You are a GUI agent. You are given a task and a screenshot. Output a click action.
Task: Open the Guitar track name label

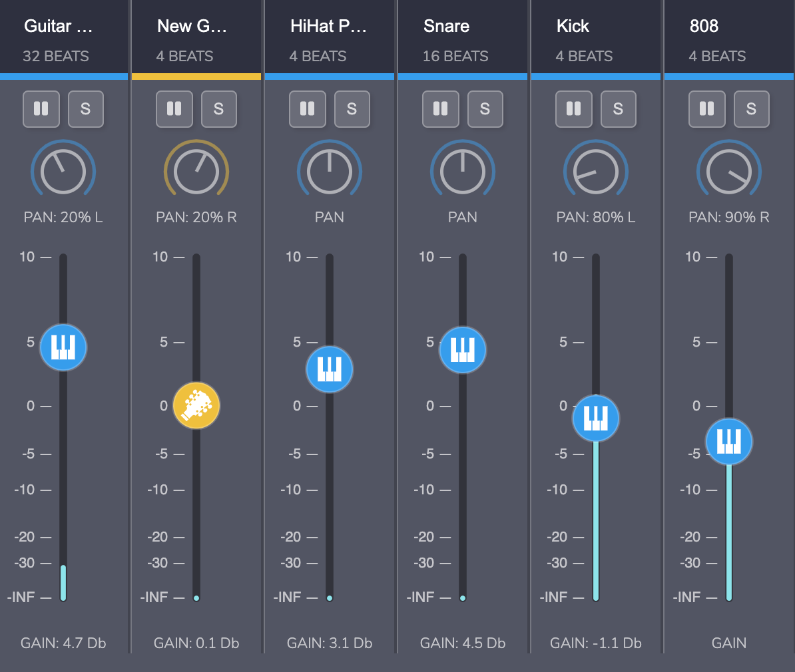coord(58,26)
